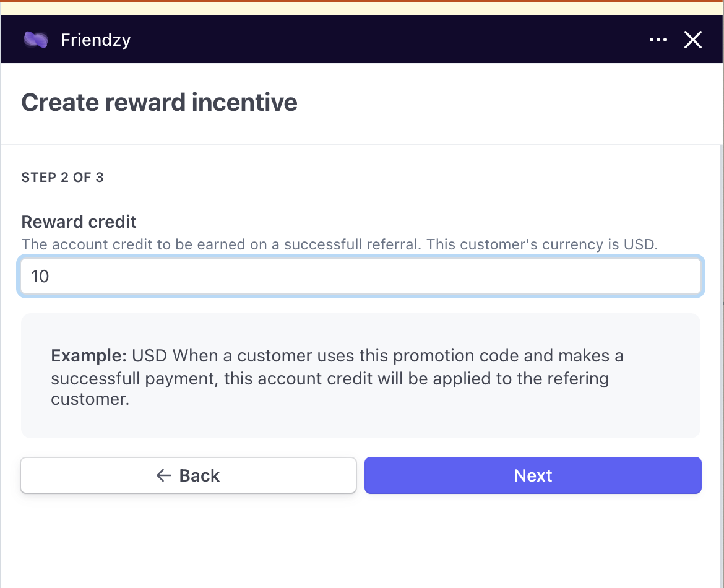Click the STEP 2 OF 3 indicator
Viewport: 724px width, 588px height.
(x=62, y=178)
